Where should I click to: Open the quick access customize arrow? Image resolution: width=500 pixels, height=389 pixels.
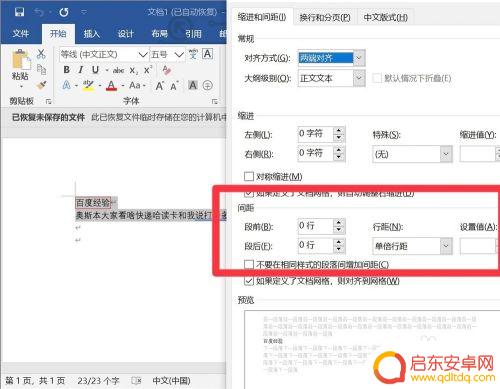click(x=84, y=13)
